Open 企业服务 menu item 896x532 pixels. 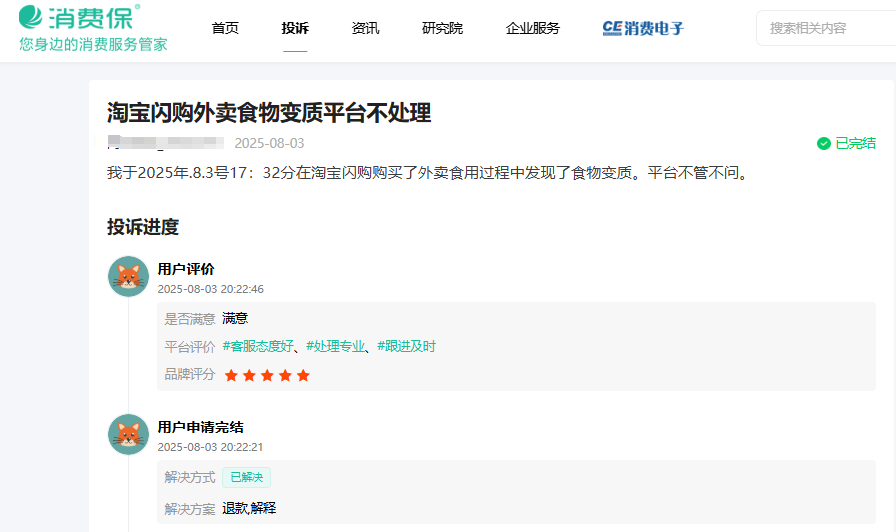[x=533, y=28]
